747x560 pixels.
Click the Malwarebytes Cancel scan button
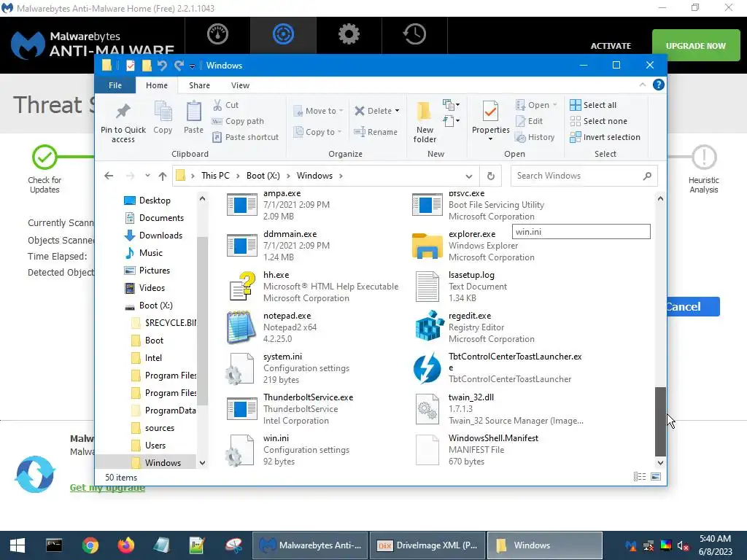click(x=693, y=307)
